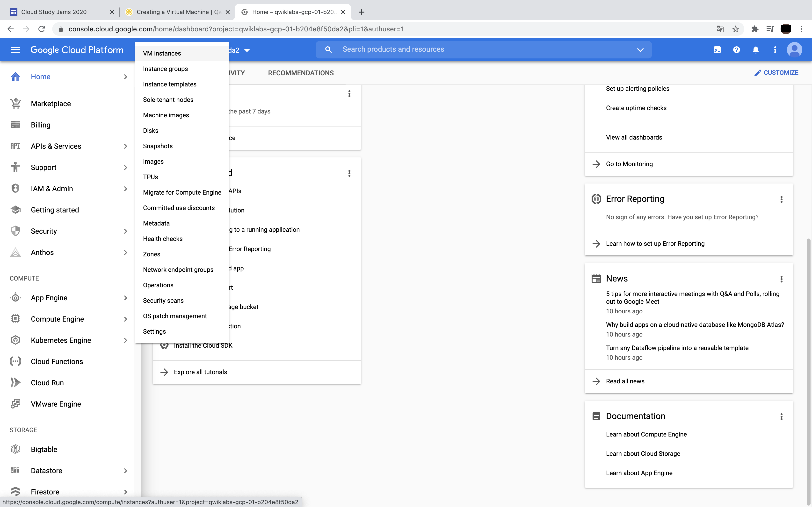Click the Bigtable icon in sidebar

coord(15,449)
